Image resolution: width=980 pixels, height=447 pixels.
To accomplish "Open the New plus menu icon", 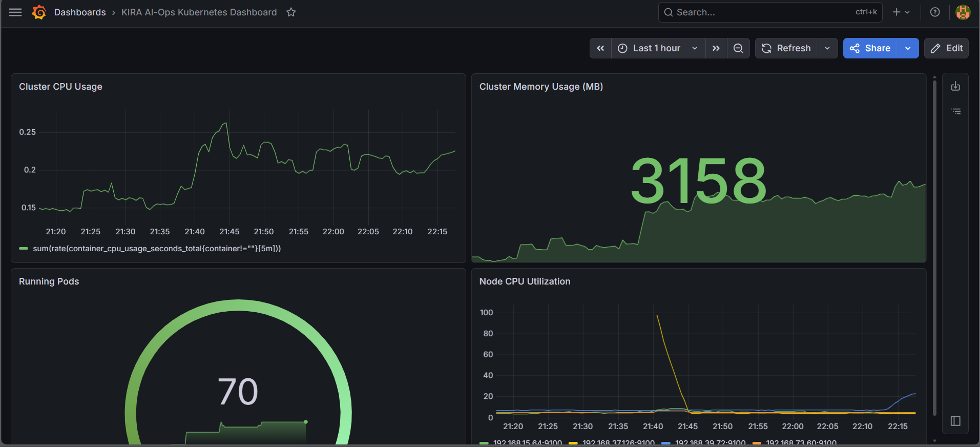I will click(896, 12).
